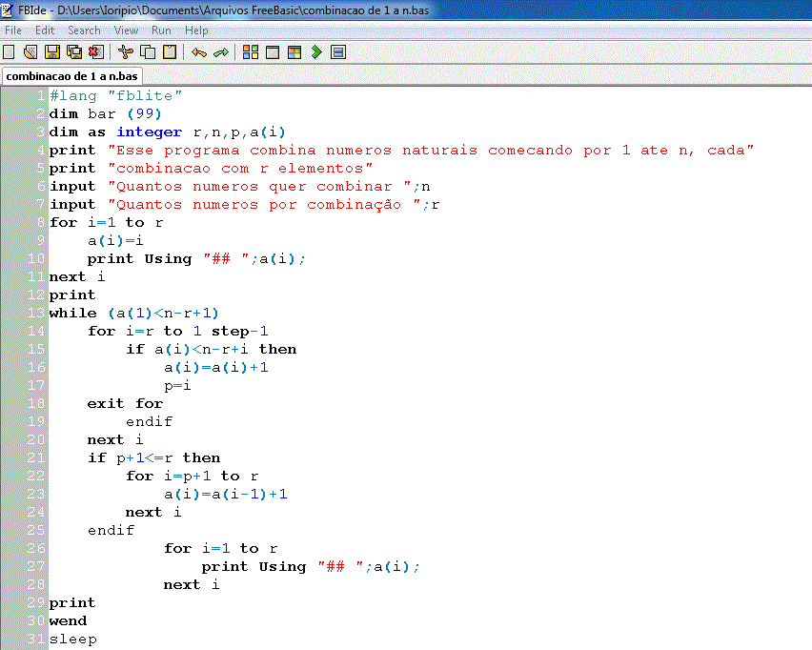Click the 'p=i' statement

click(177, 386)
